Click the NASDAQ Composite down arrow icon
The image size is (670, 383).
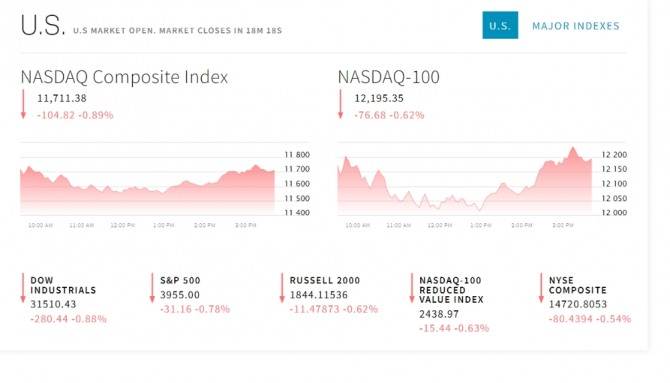24,104
